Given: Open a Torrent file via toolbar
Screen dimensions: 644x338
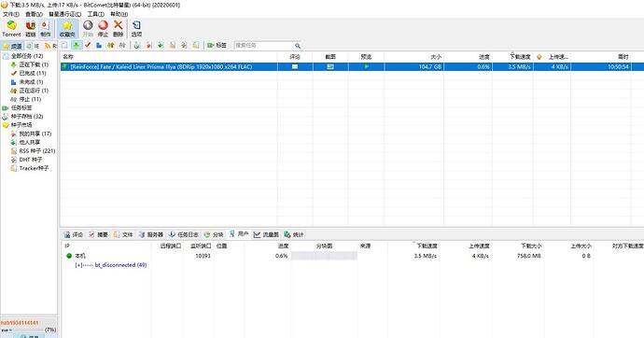Looking at the screenshot, I should pyautogui.click(x=11, y=29).
